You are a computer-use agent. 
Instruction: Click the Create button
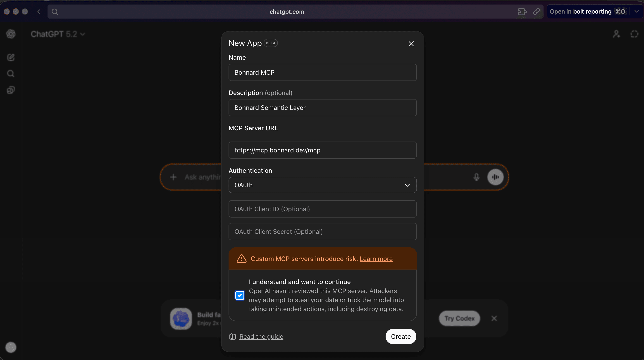tap(400, 336)
